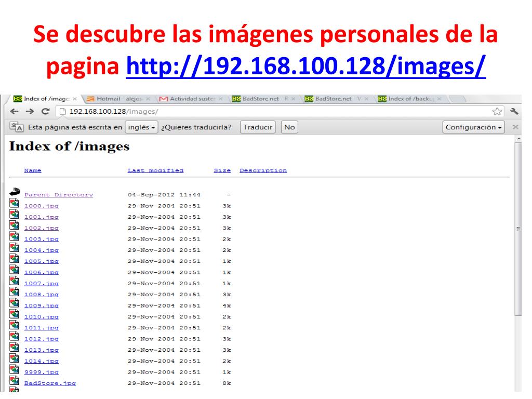Screen dimensions: 532x399
Task: Click the image icon next to 1014.jpg
Action: pyautogui.click(x=14, y=358)
